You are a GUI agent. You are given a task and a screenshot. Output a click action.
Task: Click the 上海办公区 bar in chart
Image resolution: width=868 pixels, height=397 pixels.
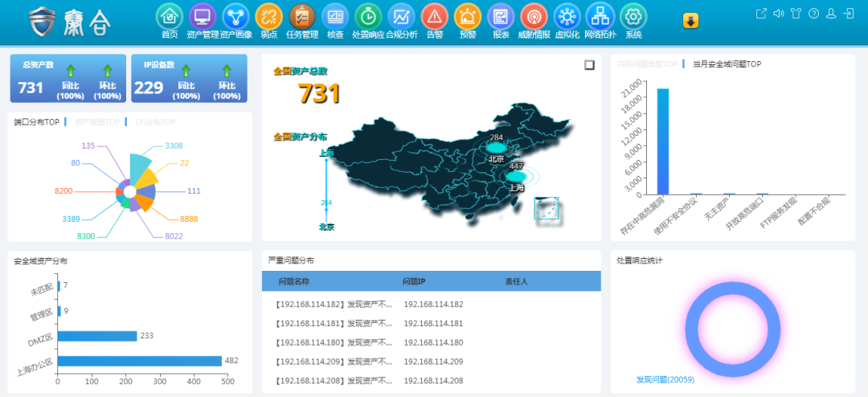pyautogui.click(x=139, y=361)
